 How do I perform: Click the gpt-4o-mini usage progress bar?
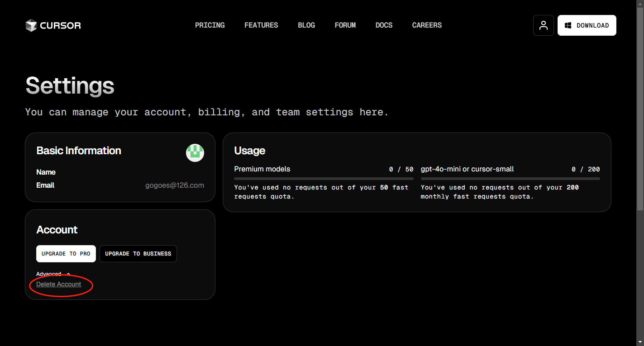click(510, 179)
